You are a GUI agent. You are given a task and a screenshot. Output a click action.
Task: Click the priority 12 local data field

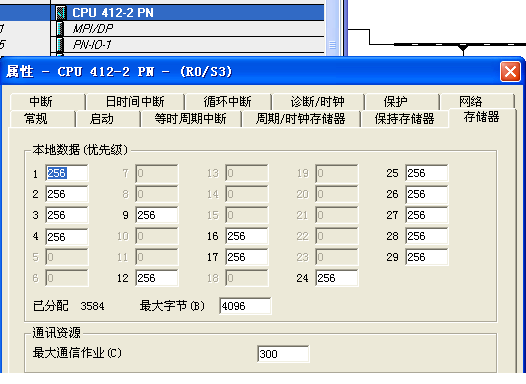pyautogui.click(x=157, y=278)
